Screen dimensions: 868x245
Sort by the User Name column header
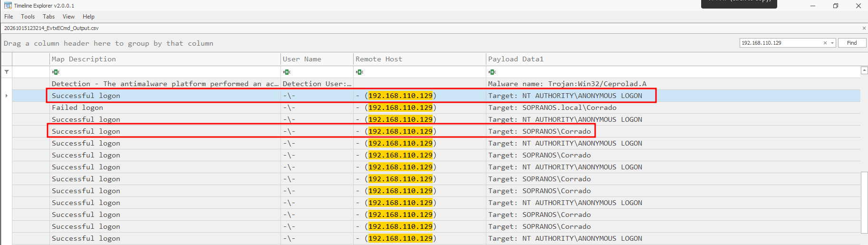click(x=317, y=59)
